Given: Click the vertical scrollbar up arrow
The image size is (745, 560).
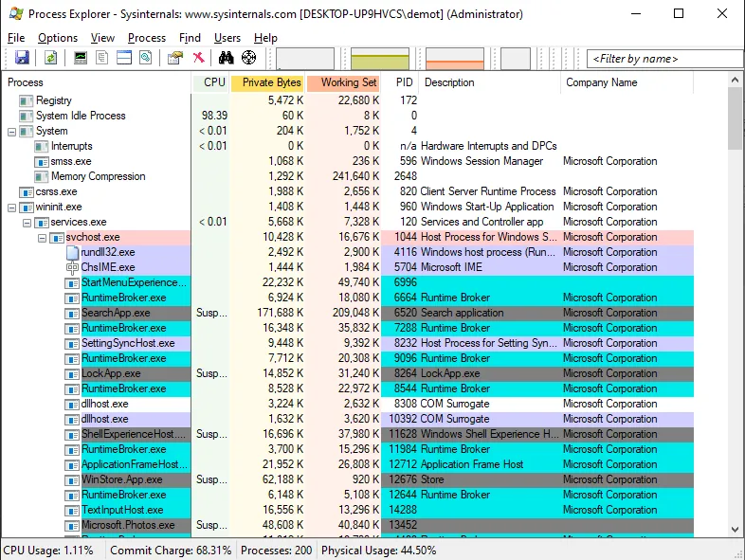Looking at the screenshot, I should tap(735, 80).
